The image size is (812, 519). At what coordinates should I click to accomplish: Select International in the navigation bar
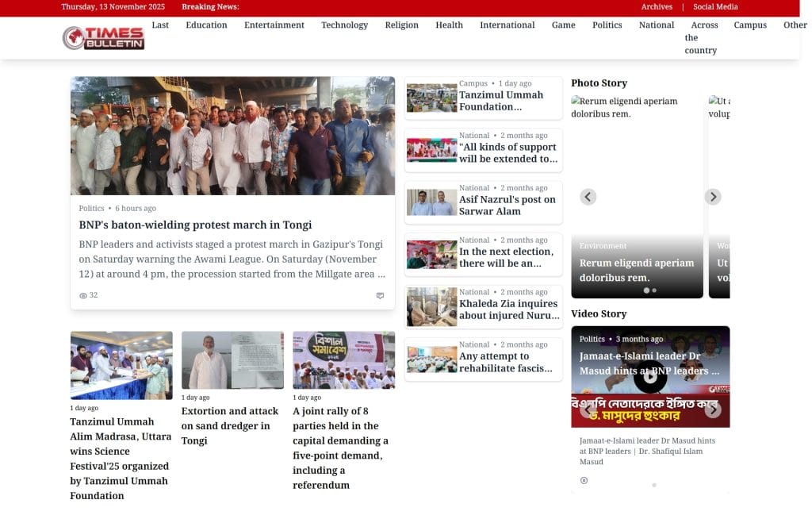507,25
